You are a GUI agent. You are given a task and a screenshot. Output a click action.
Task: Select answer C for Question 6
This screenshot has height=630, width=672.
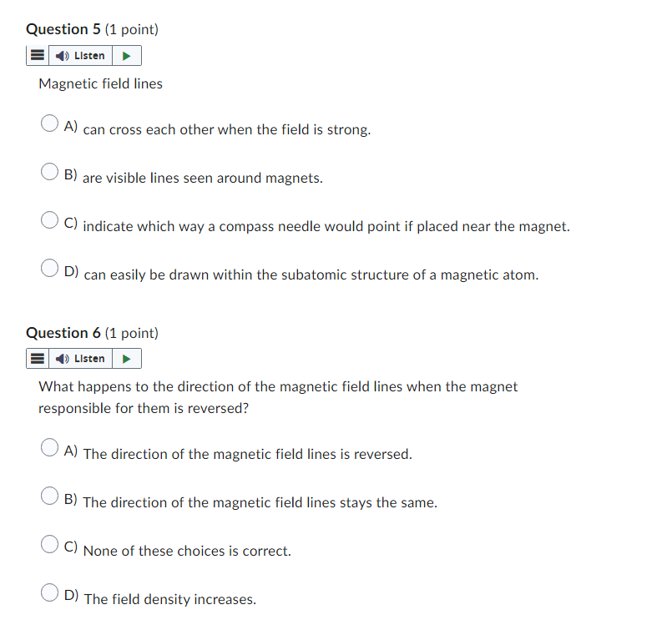49,544
